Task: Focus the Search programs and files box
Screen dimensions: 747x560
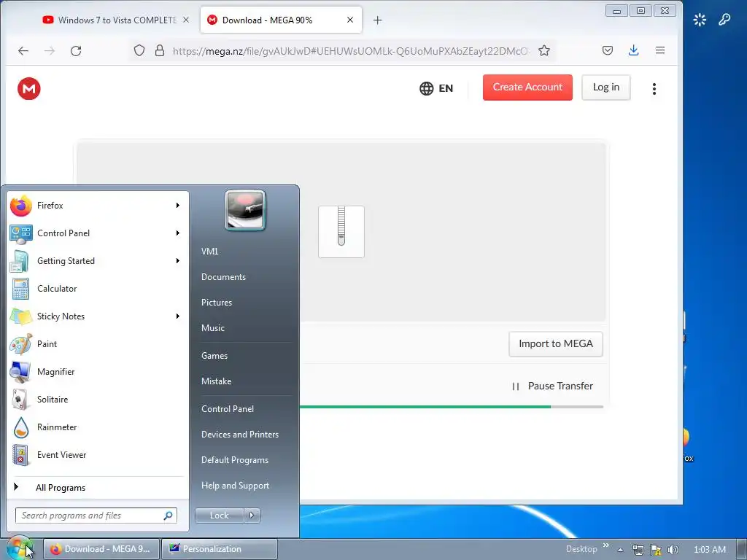Action: pos(96,516)
